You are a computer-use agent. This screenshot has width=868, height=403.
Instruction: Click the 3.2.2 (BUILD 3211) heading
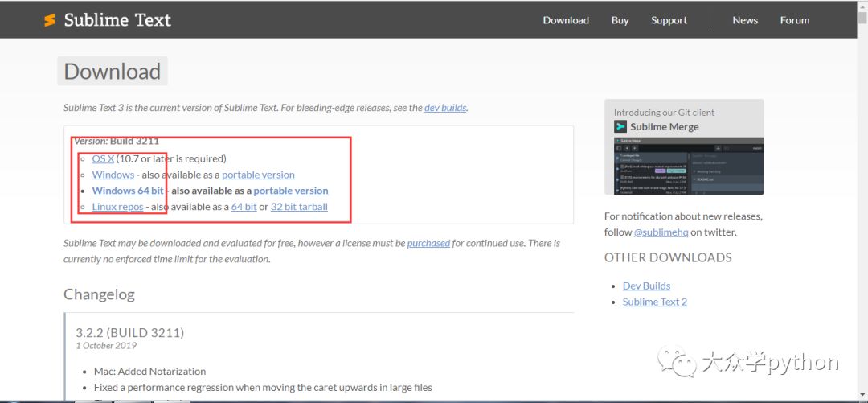click(x=129, y=332)
